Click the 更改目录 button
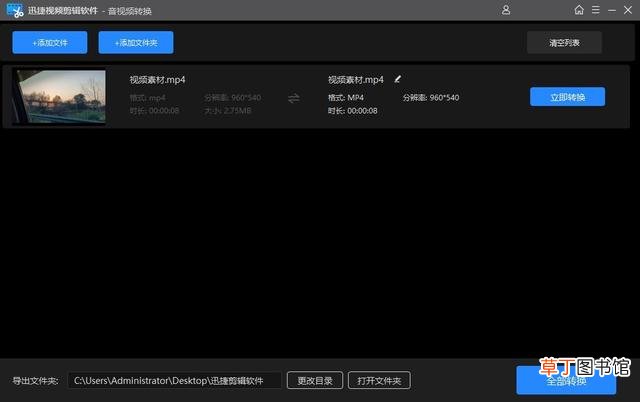This screenshot has height=402, width=640. click(x=315, y=380)
